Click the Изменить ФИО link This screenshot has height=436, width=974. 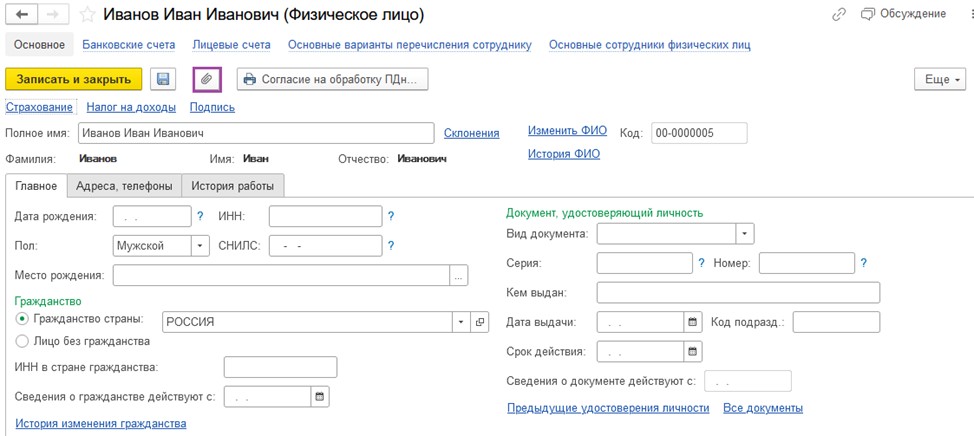click(x=567, y=130)
